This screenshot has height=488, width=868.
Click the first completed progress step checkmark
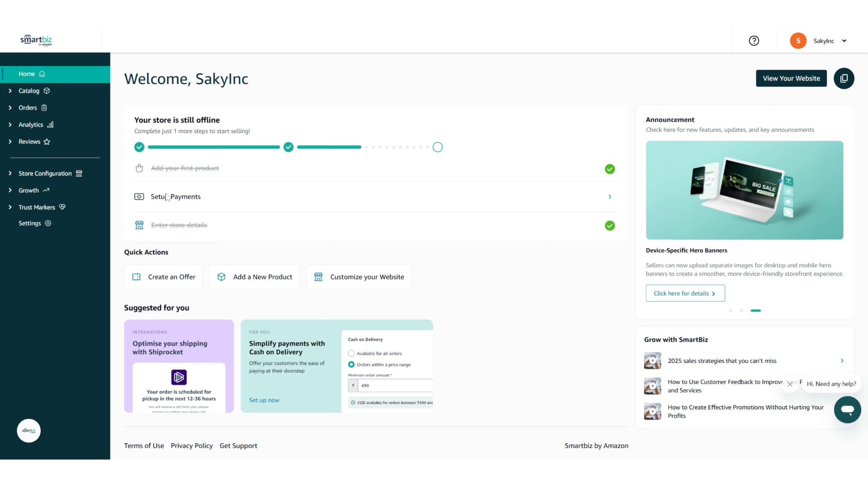pyautogui.click(x=139, y=147)
